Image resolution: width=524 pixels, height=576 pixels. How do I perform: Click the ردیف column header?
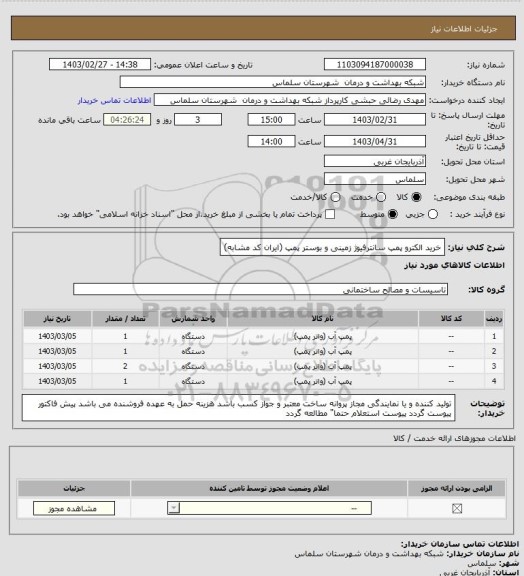point(494,319)
